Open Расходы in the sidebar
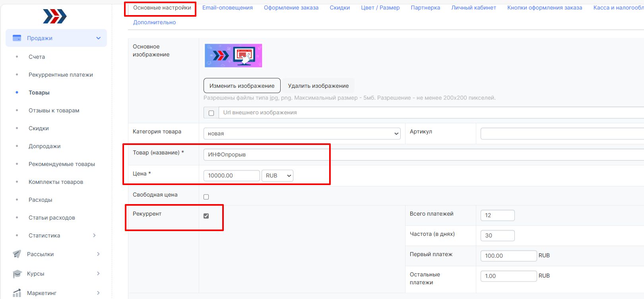This screenshot has height=299, width=644. [40, 200]
